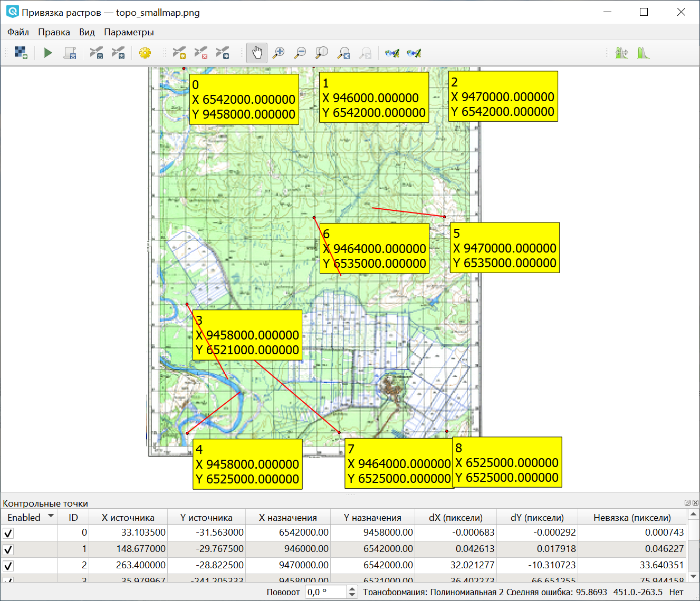Sort by Y источника column header
Viewport: 700px width, 601px height.
(206, 517)
